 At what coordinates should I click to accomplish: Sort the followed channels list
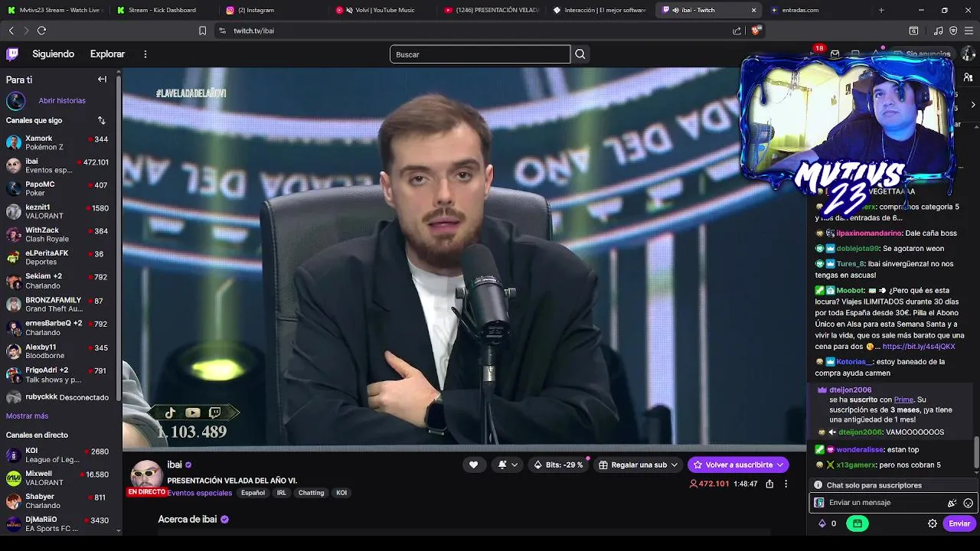[x=101, y=120]
